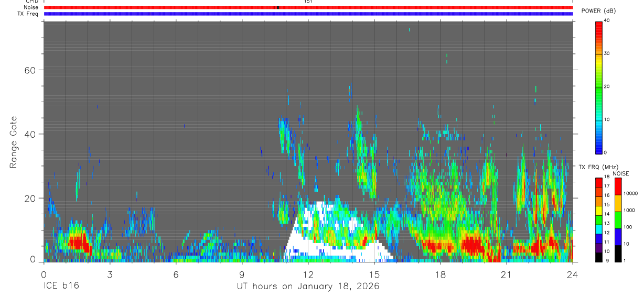Viewport: 644px width, 297px height.
Task: Click the yellow 14–15 MHz TX FRQ swatch
Action: click(599, 211)
